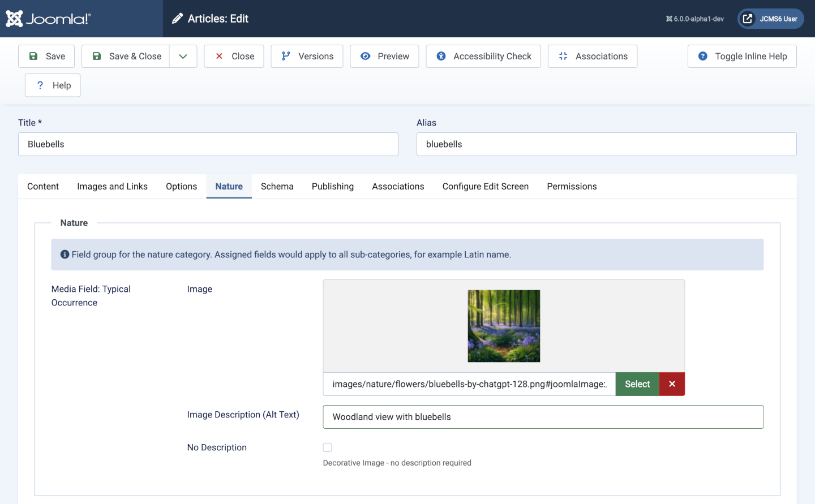
Task: Click the Help question mark button
Action: point(53,85)
